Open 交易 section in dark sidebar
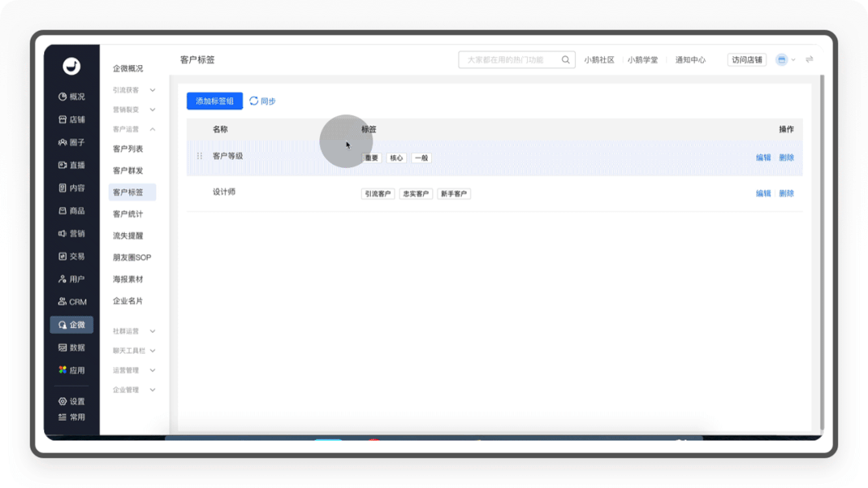This screenshot has width=868, height=488. 72,256
